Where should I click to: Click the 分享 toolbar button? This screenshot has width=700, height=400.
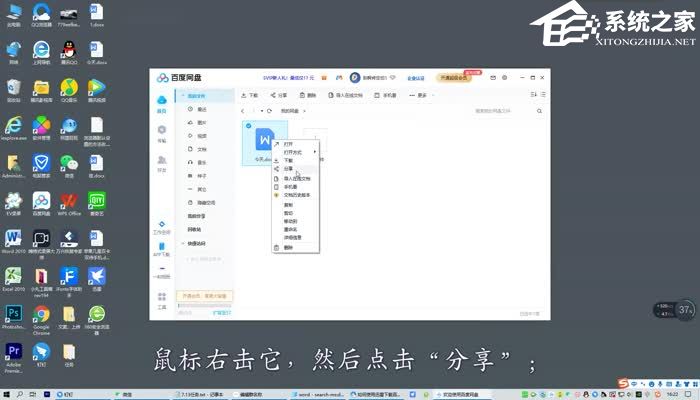coord(279,95)
